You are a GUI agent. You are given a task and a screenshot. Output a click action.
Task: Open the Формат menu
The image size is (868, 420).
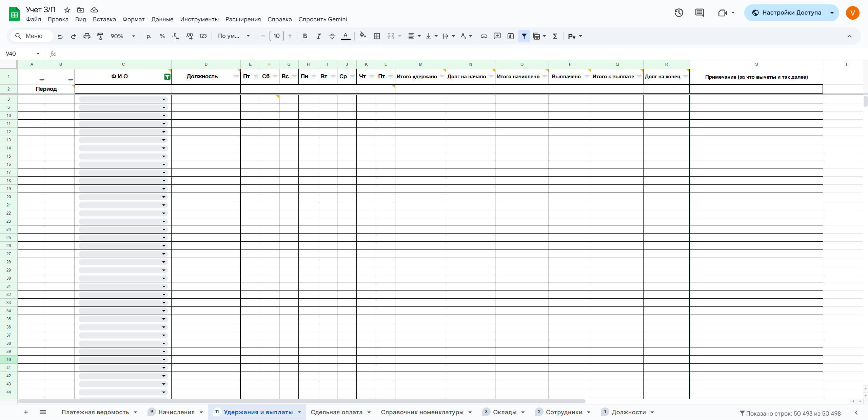coord(134,19)
